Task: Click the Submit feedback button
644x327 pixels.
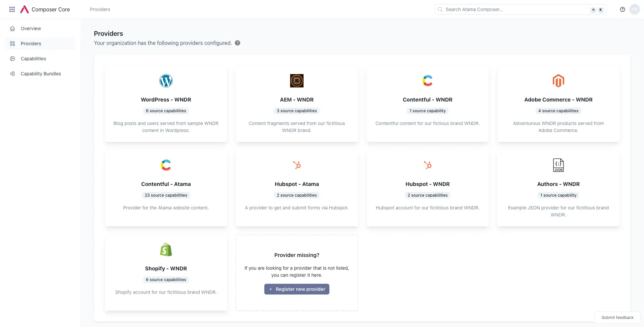Action: [617, 317]
